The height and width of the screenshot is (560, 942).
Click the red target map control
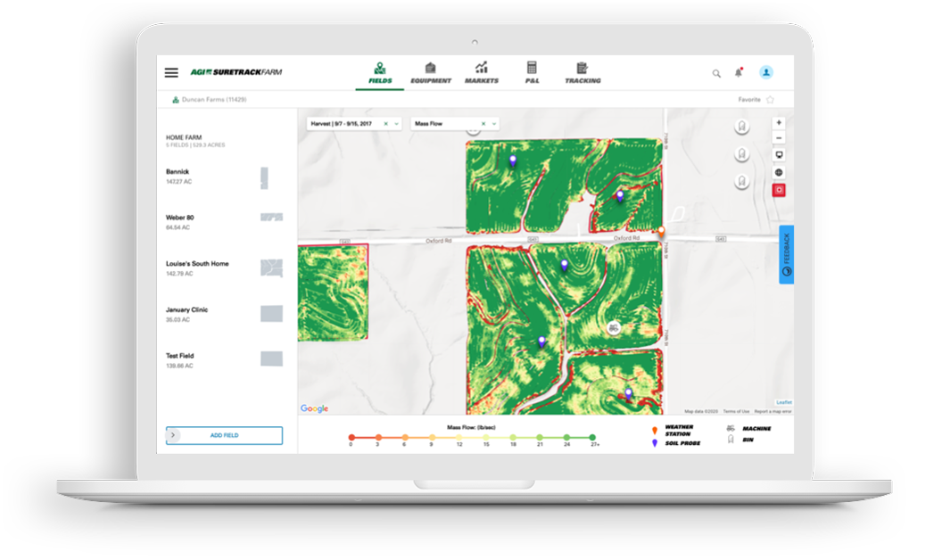(779, 190)
